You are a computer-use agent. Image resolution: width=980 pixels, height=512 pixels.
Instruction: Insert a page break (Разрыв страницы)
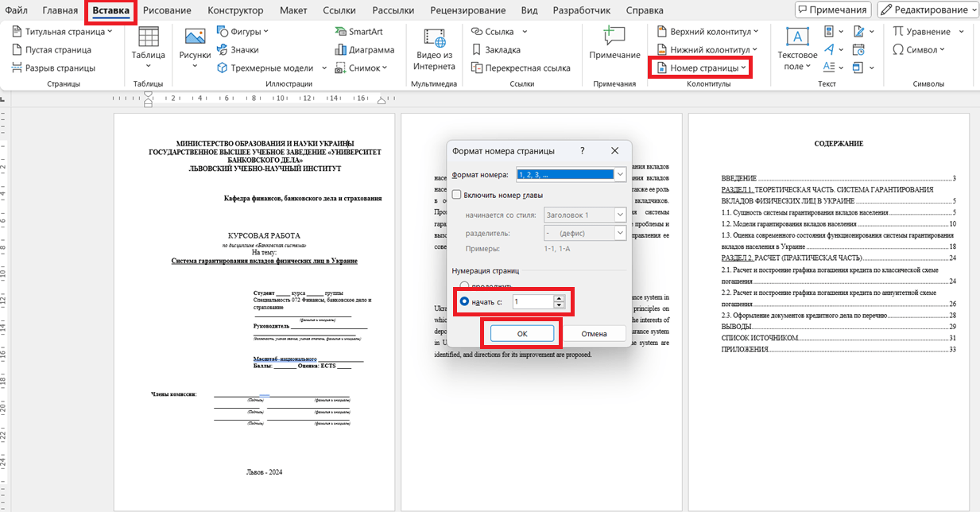54,68
